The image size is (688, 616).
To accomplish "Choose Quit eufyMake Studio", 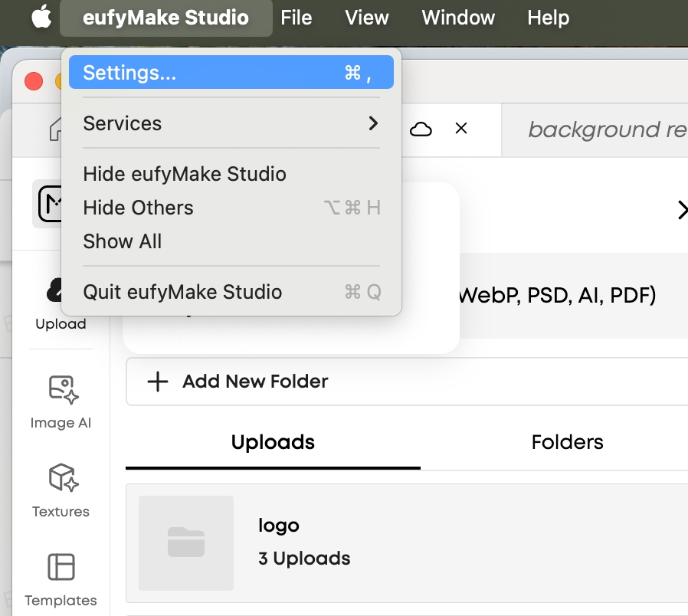I will click(231, 292).
